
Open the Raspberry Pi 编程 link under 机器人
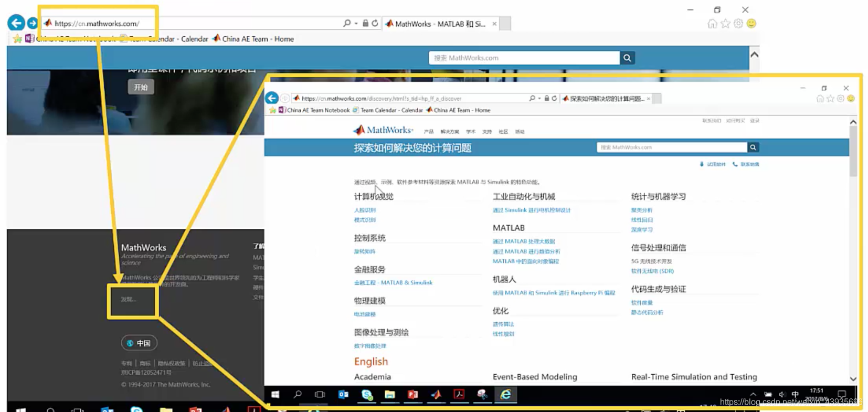[x=554, y=293]
